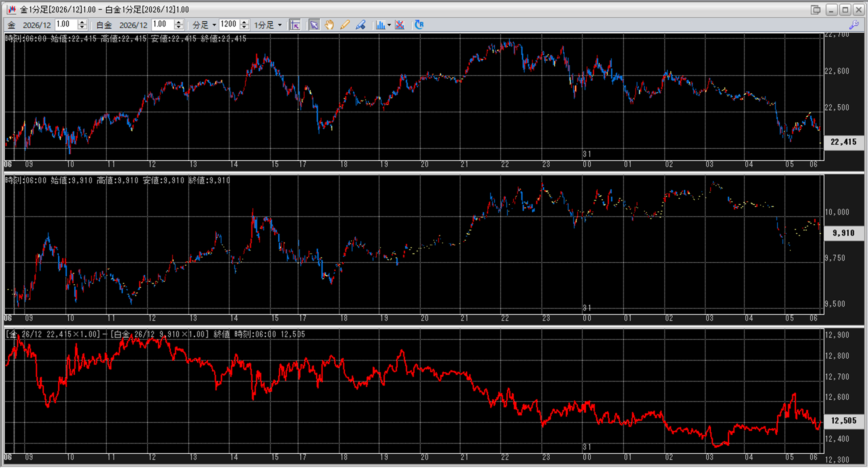Select the arrow pointer cursor tool
Screen dimensions: 868x468
tap(314, 25)
